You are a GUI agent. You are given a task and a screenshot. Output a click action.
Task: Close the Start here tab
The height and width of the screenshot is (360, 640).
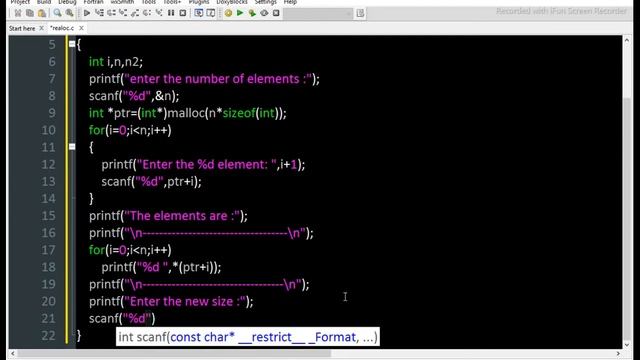pos(41,28)
